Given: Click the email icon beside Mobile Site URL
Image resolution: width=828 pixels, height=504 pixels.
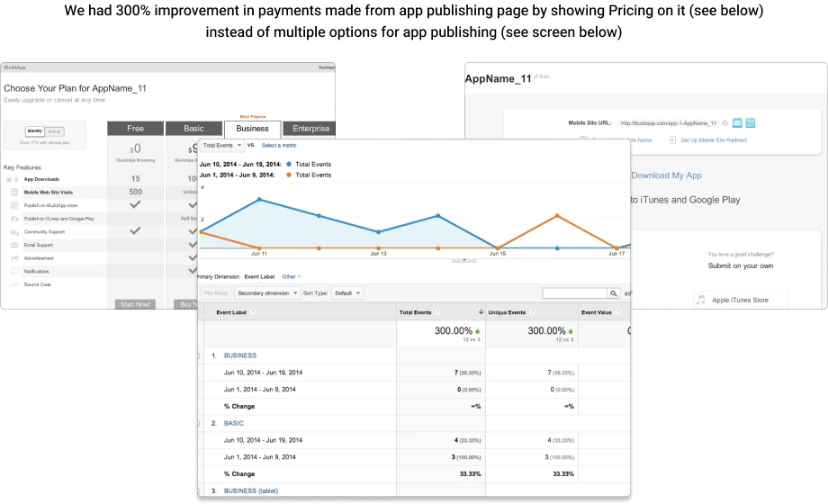Looking at the screenshot, I should pos(737,123).
